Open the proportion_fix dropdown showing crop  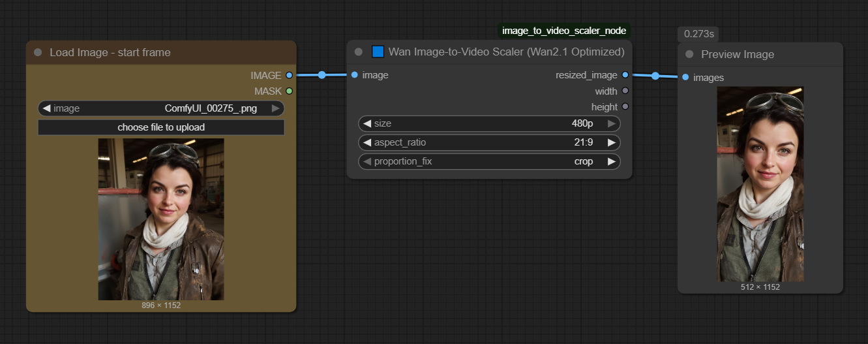click(489, 161)
